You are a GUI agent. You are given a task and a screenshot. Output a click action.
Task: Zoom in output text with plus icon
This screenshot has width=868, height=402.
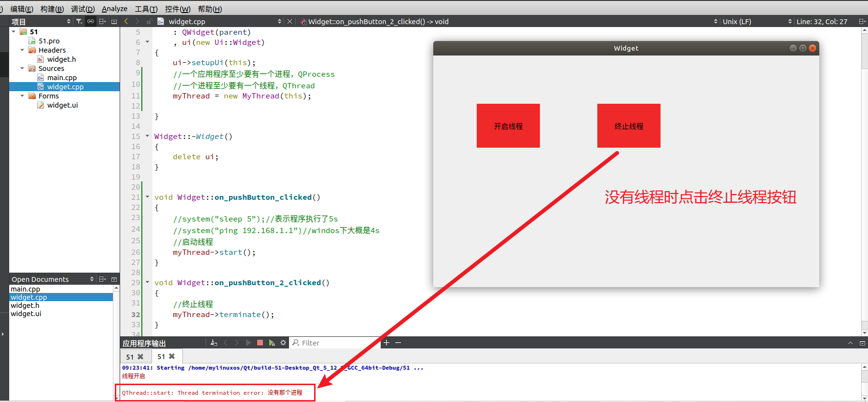(x=386, y=343)
